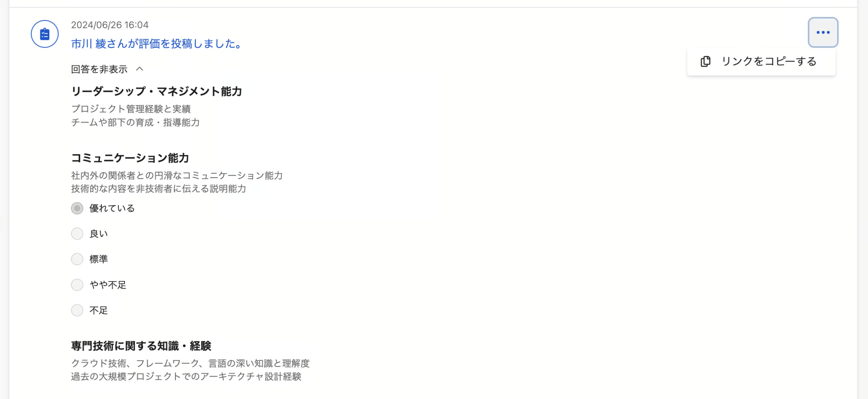Choose the 標準 radio option
868x399 pixels.
[77, 259]
